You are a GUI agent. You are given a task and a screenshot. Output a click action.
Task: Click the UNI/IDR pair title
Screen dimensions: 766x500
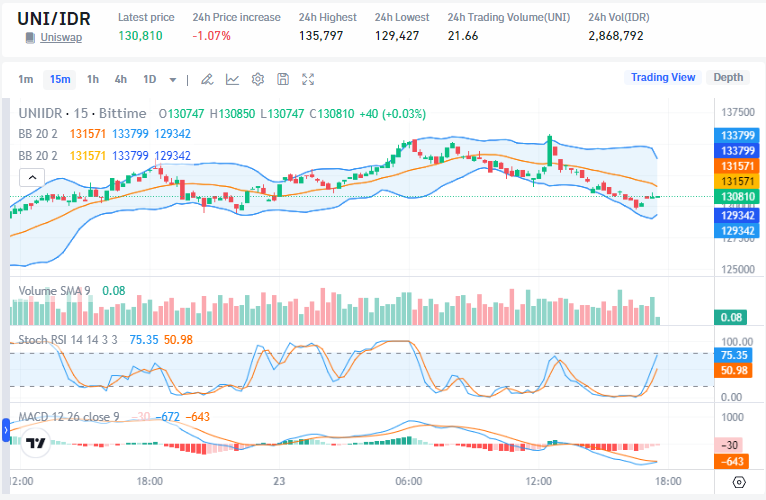tap(54, 19)
